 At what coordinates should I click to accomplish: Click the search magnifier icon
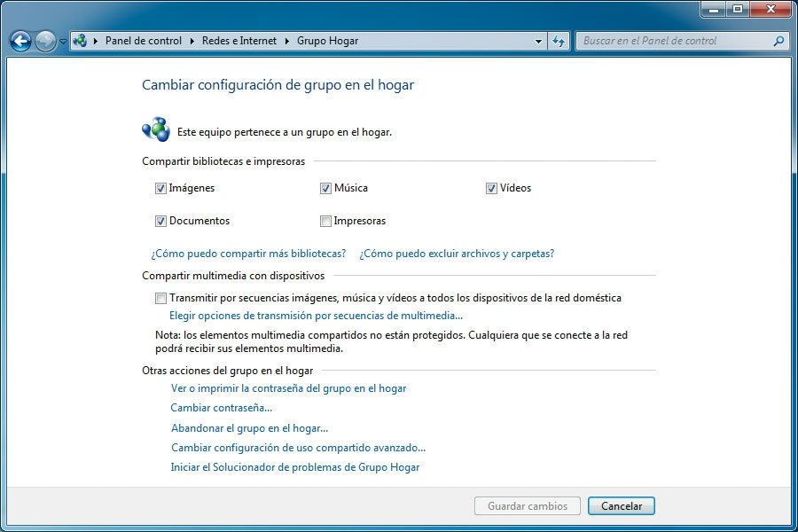(x=778, y=41)
